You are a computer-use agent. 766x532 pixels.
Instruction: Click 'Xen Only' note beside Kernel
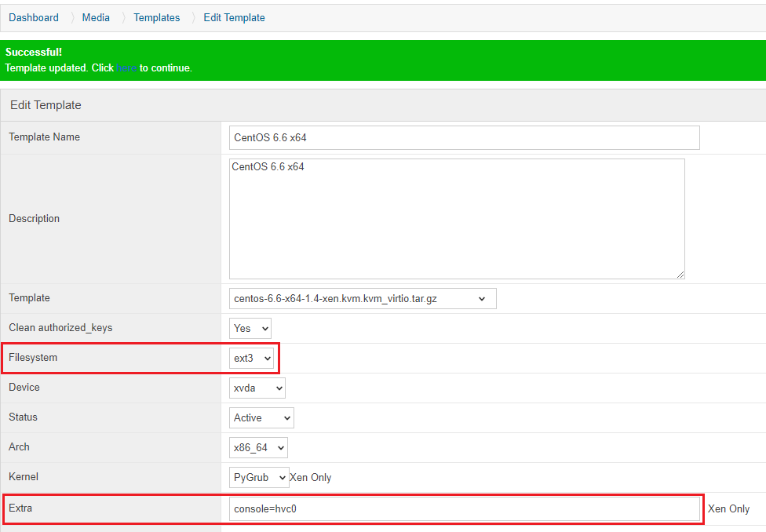pyautogui.click(x=310, y=477)
